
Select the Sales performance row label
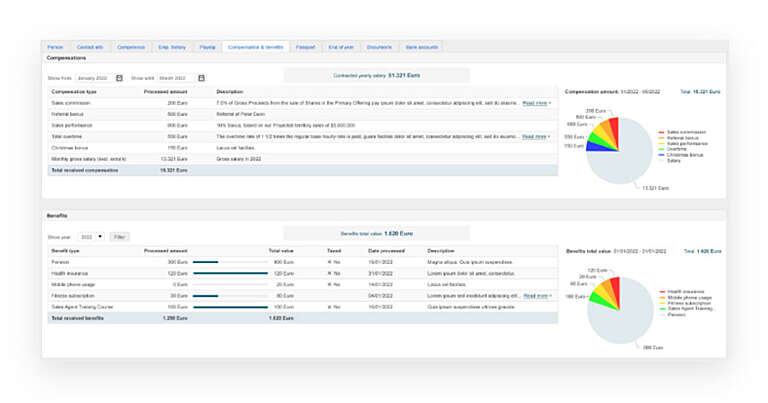[72, 125]
